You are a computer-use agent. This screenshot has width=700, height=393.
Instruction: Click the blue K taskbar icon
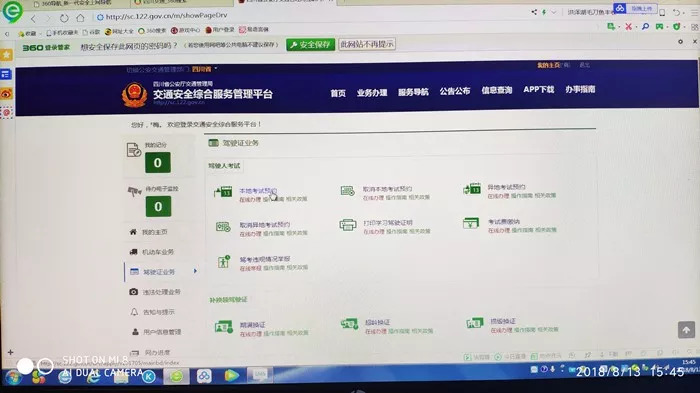tap(149, 377)
